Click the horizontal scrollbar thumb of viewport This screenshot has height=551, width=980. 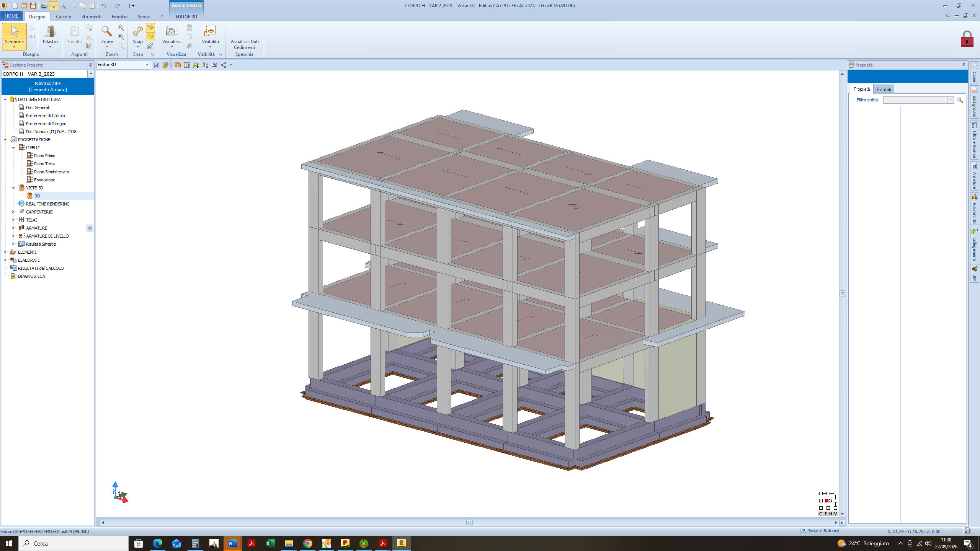click(x=469, y=522)
